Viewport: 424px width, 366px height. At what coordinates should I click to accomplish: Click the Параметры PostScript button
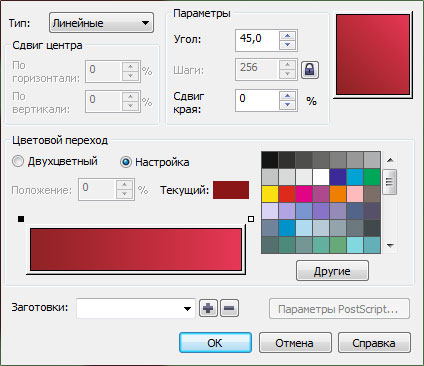click(339, 309)
